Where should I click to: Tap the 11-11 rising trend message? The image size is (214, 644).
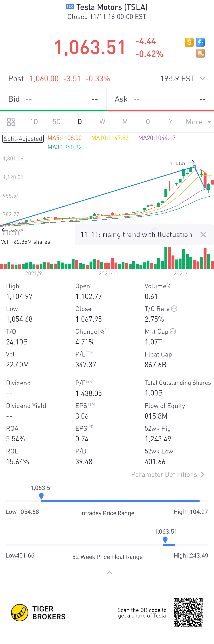[136, 234]
